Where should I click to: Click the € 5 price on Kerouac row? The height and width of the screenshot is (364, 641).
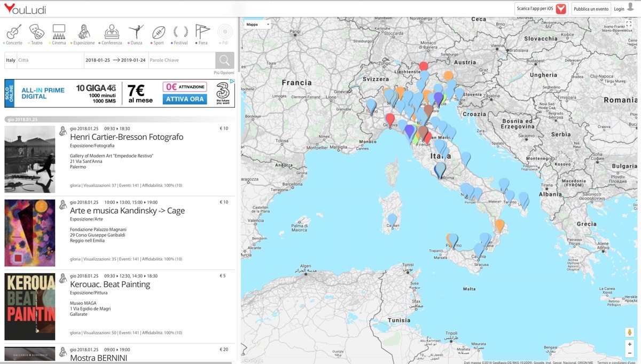pos(223,276)
